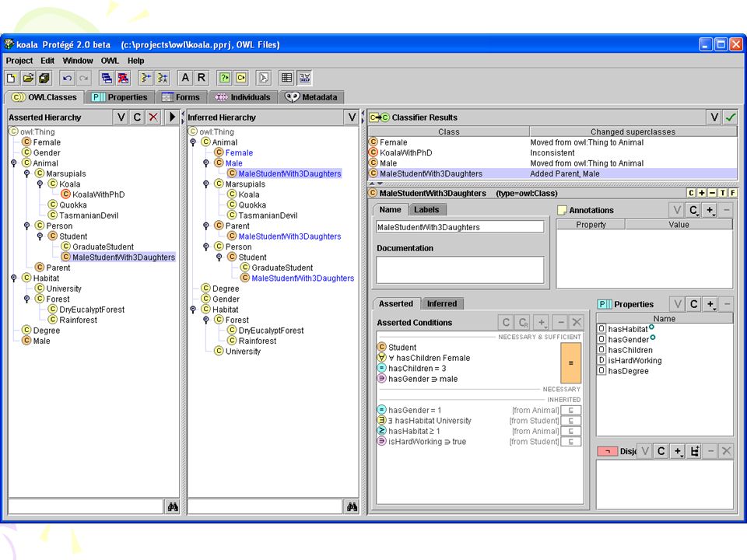Screen dimensions: 747x560
Task: Collapse the Koala node in Asserted Hierarchy
Action: (x=40, y=184)
